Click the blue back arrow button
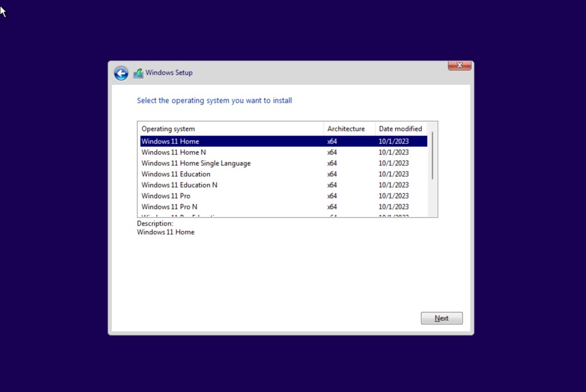 click(x=121, y=73)
